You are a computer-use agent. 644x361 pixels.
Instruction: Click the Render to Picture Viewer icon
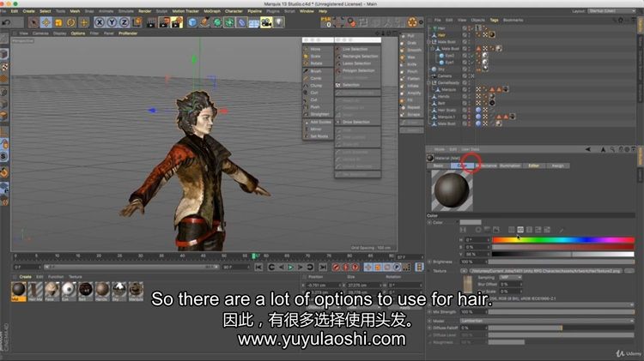pyautogui.click(x=164, y=22)
